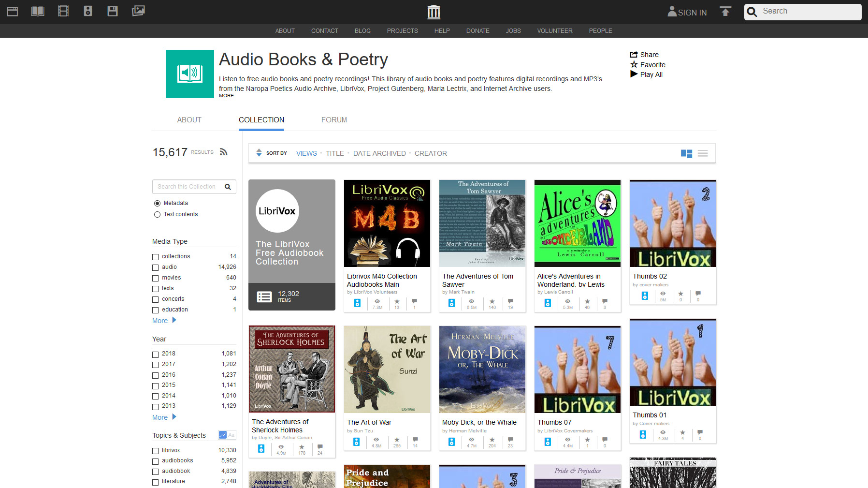Select the Metadata radio button
The image size is (868, 488).
coord(157,203)
